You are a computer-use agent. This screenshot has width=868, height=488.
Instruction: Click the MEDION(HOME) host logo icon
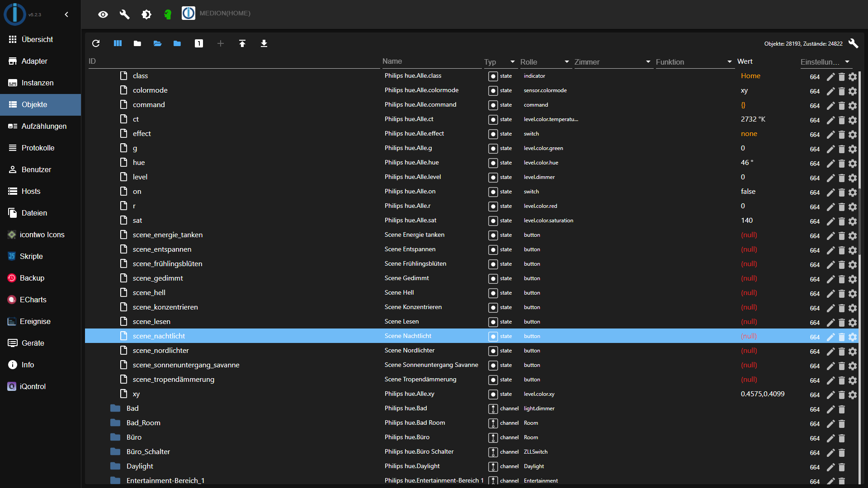point(189,13)
